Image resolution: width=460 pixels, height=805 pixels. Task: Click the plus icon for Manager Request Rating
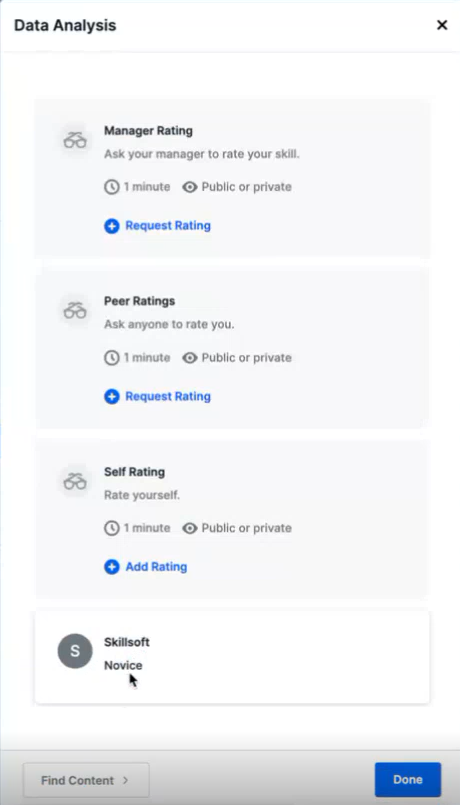point(111,226)
